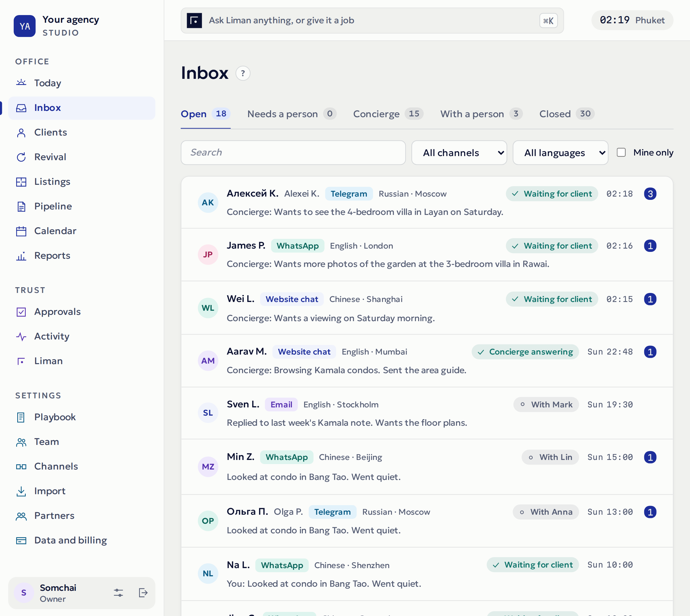690x616 pixels.
Task: Switch to the Closed tab
Action: coord(567,114)
